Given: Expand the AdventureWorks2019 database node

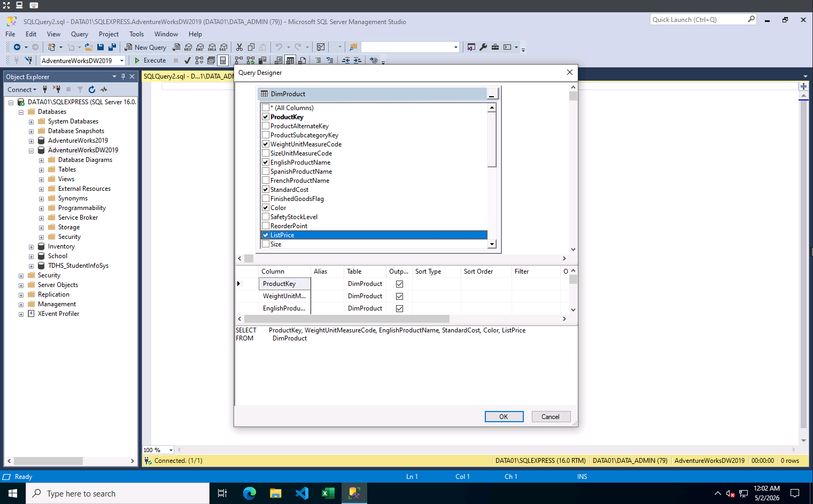Looking at the screenshot, I should point(31,141).
